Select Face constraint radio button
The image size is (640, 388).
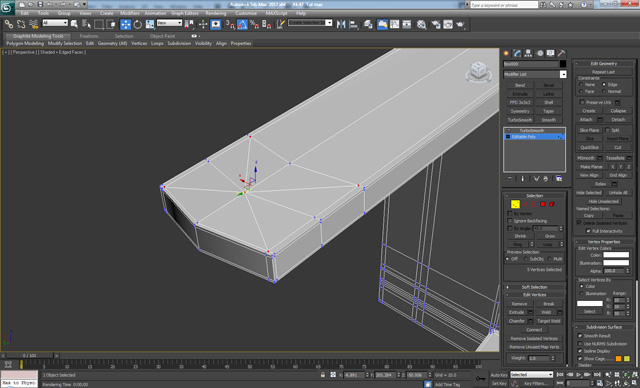581,91
